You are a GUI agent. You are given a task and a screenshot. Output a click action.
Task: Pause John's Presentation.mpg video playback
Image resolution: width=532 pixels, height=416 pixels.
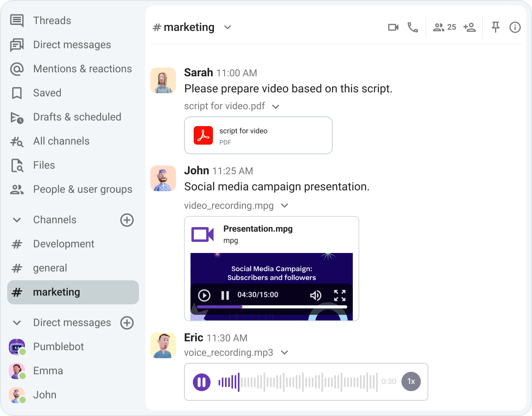225,295
